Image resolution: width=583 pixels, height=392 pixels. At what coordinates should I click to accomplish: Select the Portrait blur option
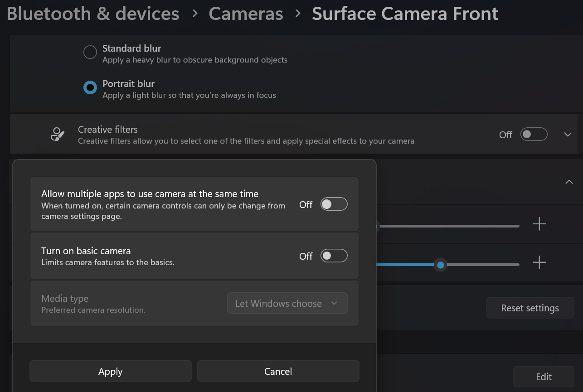[90, 87]
